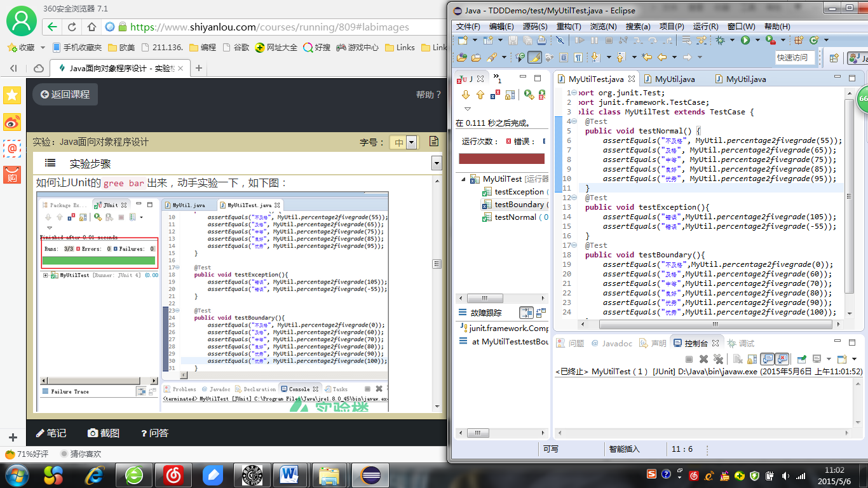
Task: Collapse MyUtilTest tree node in JUnit
Action: (463, 179)
